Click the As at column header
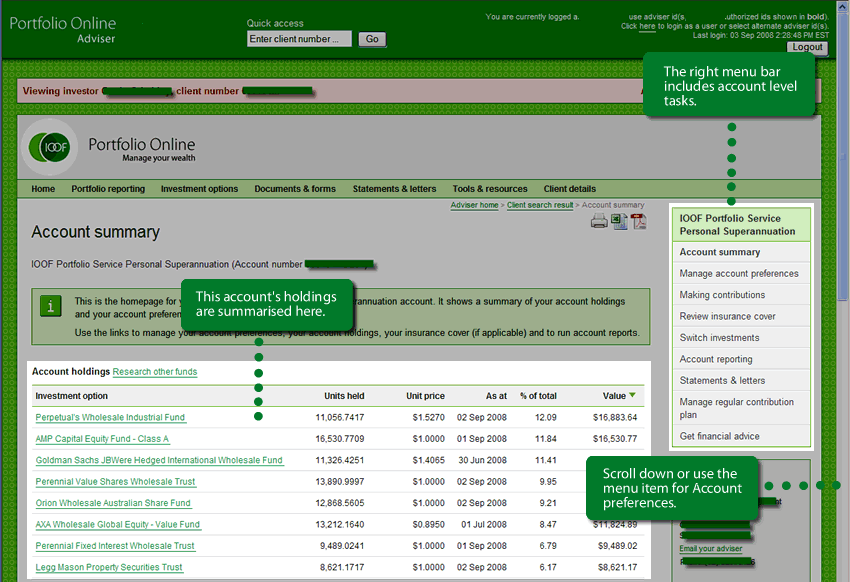 click(496, 396)
